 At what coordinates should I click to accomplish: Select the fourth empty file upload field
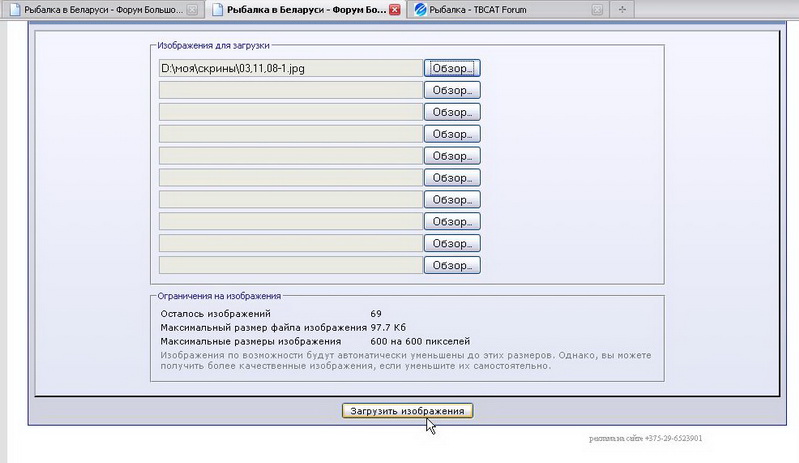click(x=290, y=156)
